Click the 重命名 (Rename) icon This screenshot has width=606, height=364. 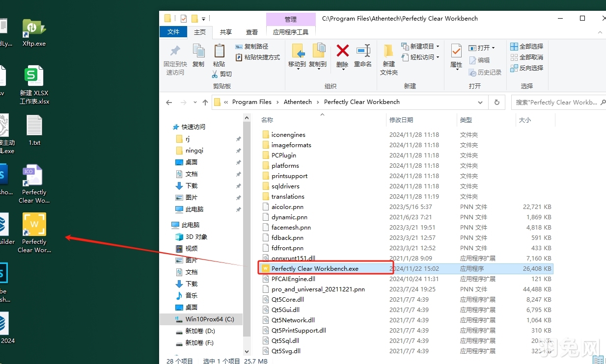(x=363, y=55)
